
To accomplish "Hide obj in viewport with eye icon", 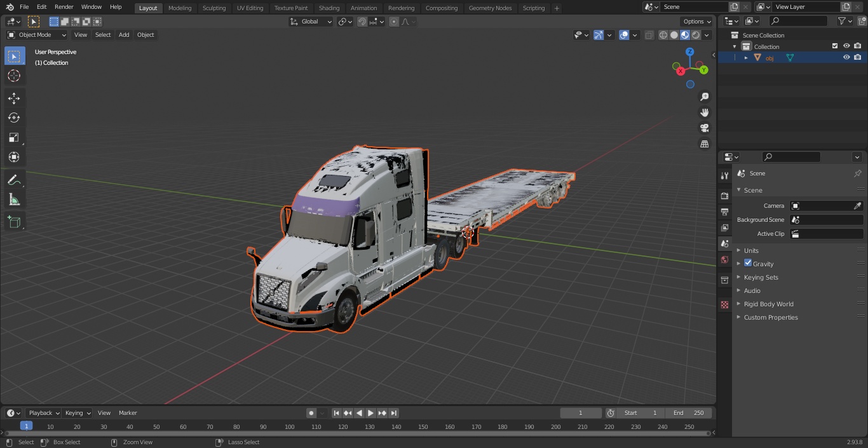I will coord(846,57).
